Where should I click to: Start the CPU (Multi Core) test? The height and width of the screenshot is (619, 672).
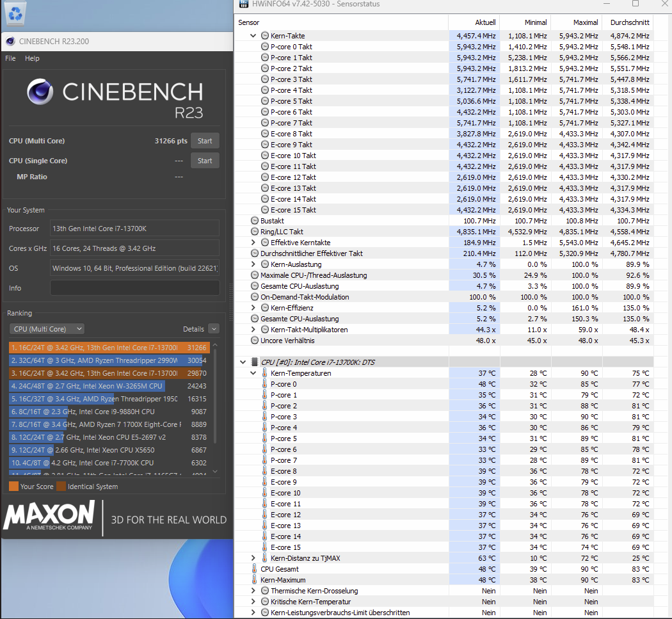[205, 141]
